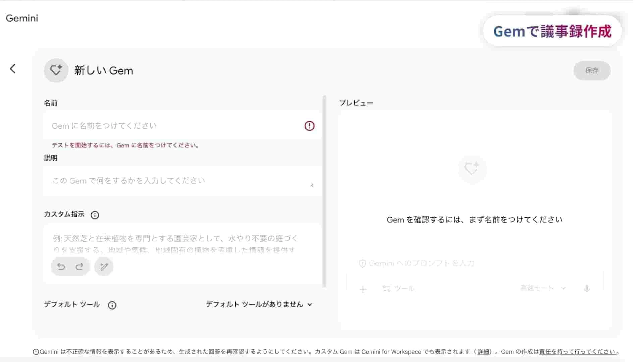Click the info icon next to カスタム指示

95,215
